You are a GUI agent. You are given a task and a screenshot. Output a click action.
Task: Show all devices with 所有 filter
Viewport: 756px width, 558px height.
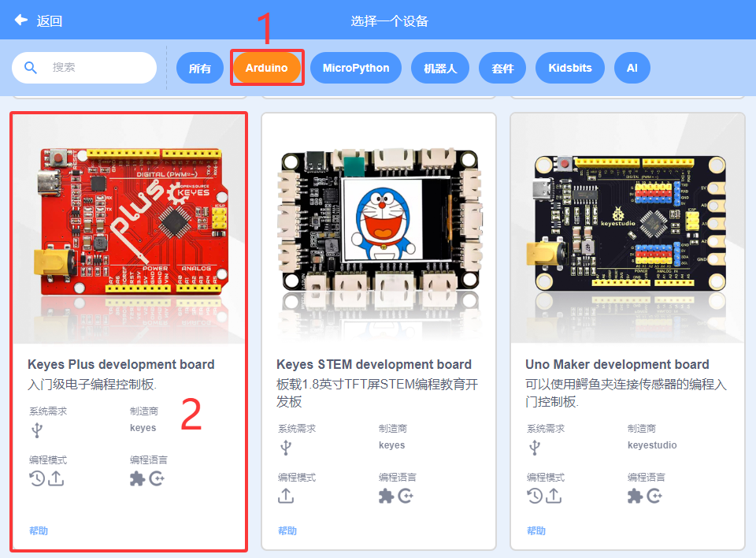199,68
